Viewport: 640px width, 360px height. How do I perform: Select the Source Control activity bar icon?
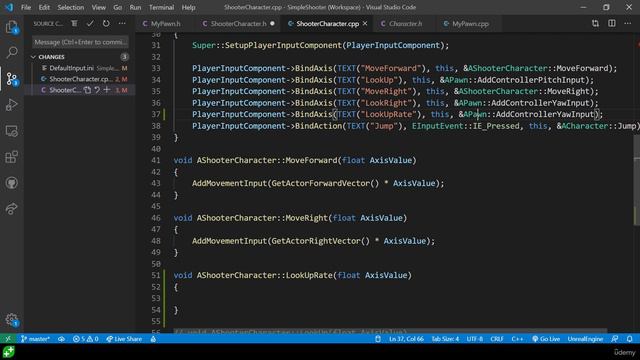click(x=11, y=79)
